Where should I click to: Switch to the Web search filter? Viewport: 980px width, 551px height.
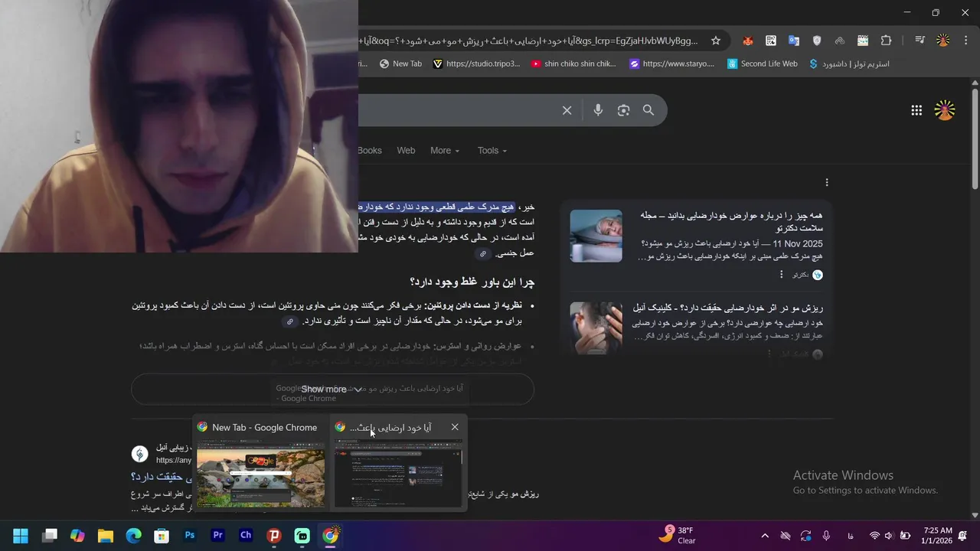coord(406,151)
